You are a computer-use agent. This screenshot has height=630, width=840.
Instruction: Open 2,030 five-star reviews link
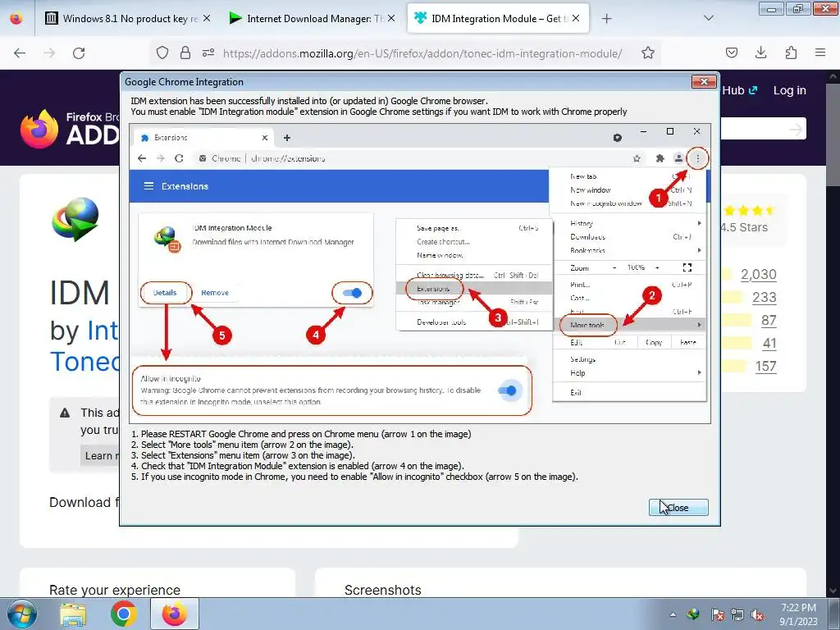759,274
